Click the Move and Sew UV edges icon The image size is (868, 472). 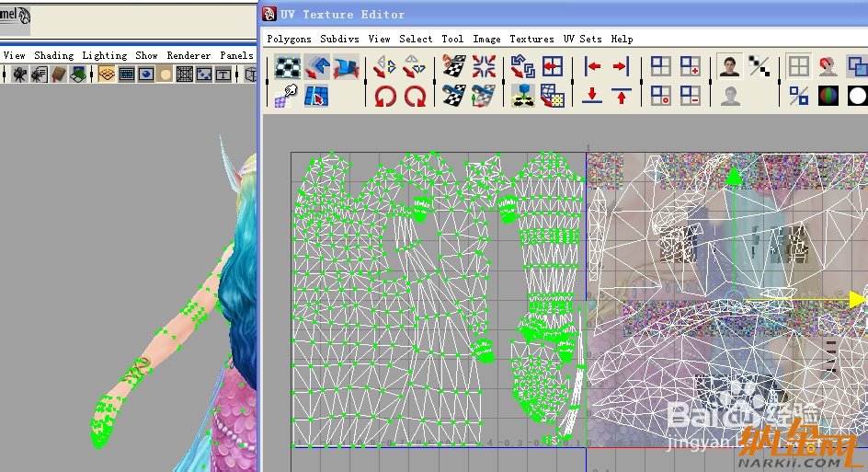pyautogui.click(x=484, y=96)
